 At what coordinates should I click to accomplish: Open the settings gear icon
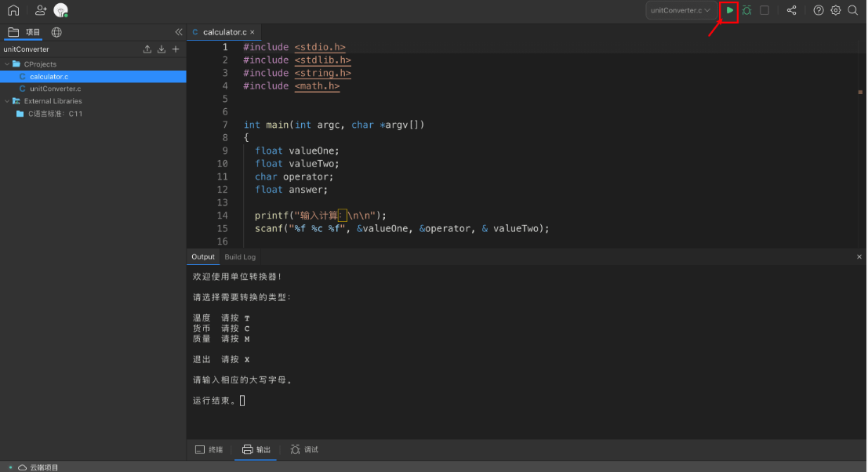click(x=836, y=10)
